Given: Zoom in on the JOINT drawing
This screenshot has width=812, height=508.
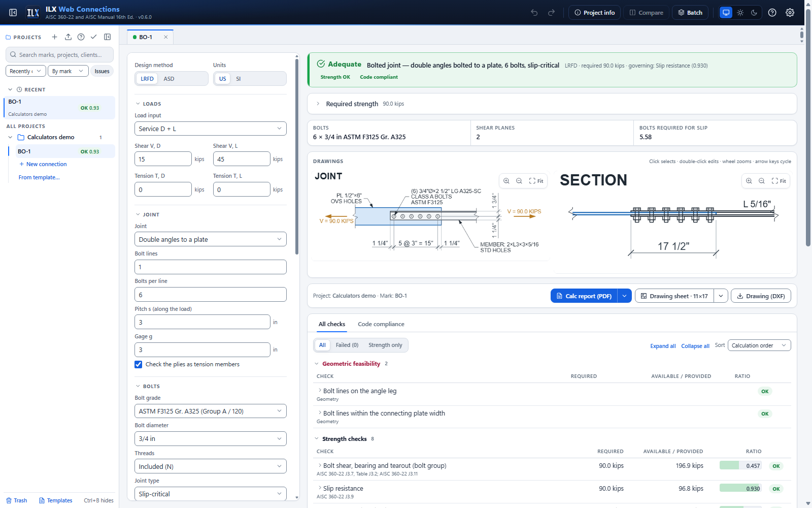Looking at the screenshot, I should pyautogui.click(x=506, y=181).
